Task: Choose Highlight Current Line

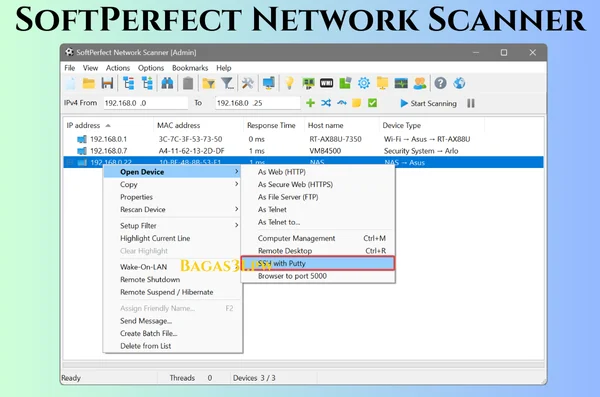Action: point(172,238)
